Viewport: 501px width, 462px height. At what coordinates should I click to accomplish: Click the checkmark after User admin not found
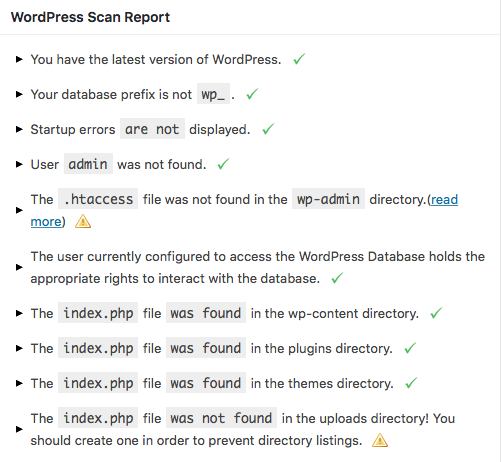point(223,164)
